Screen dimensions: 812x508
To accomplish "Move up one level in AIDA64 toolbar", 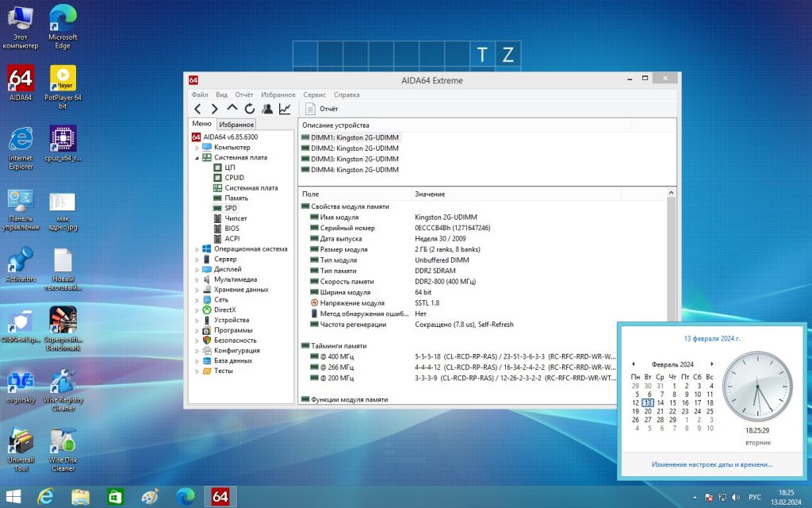I will [x=232, y=108].
